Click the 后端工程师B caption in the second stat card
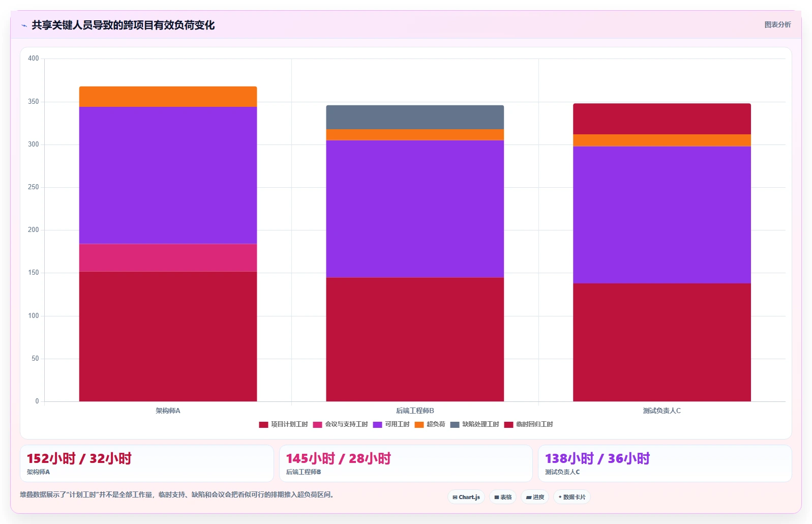 304,472
